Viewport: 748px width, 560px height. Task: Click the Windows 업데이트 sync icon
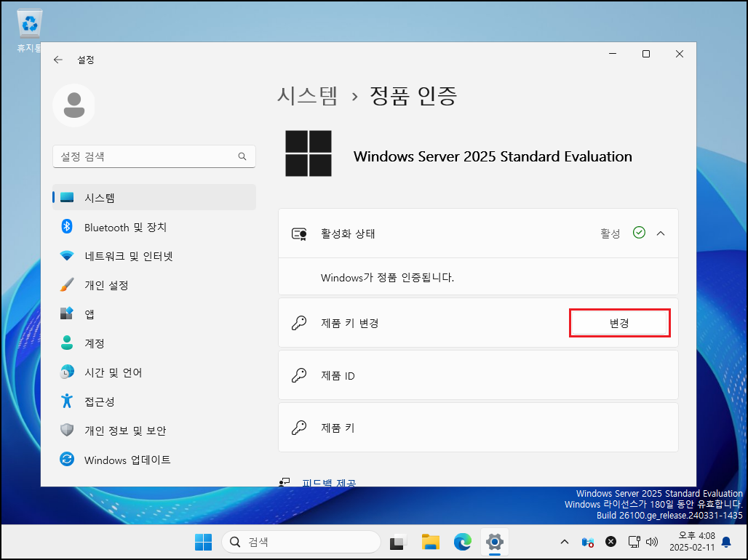(x=67, y=460)
